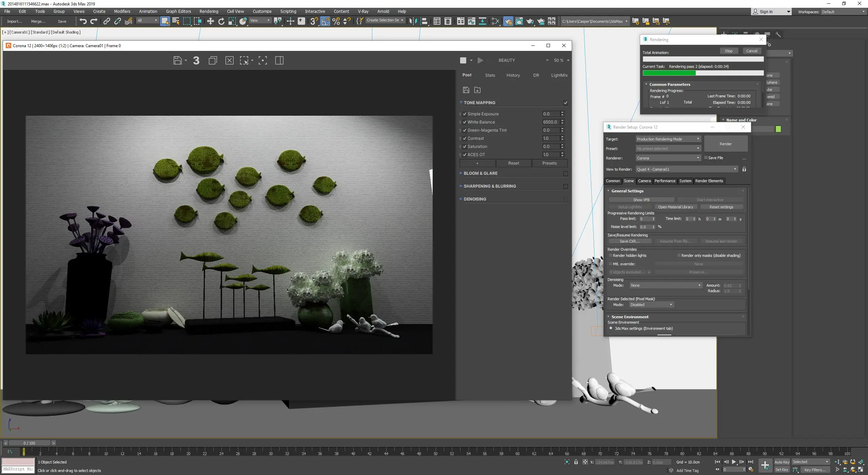Select the Select and Move tool
868x475 pixels.
pos(211,21)
